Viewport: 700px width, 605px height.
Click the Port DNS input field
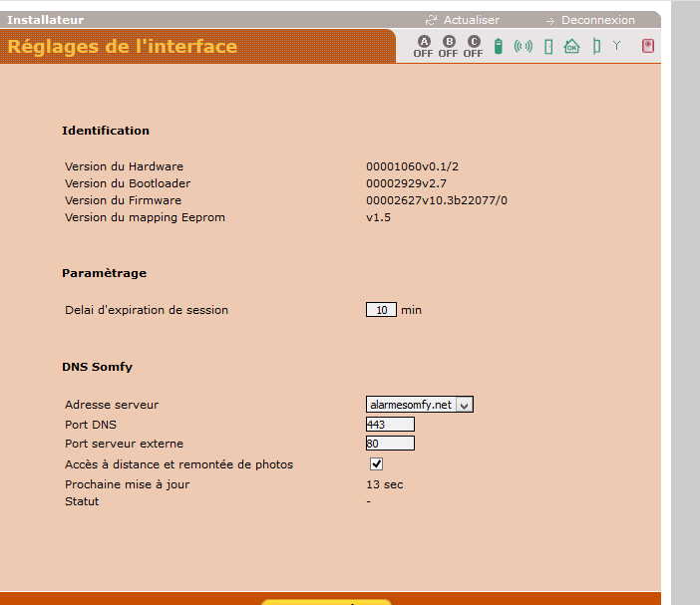(390, 425)
